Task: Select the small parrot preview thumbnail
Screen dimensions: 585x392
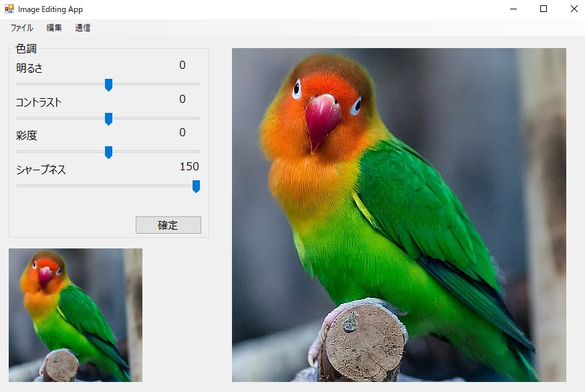Action: 76,315
